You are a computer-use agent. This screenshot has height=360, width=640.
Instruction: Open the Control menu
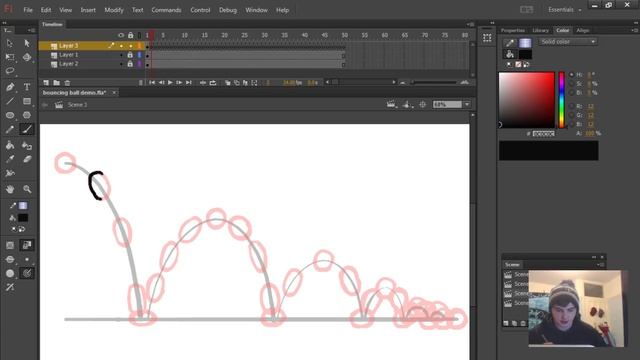click(x=200, y=10)
